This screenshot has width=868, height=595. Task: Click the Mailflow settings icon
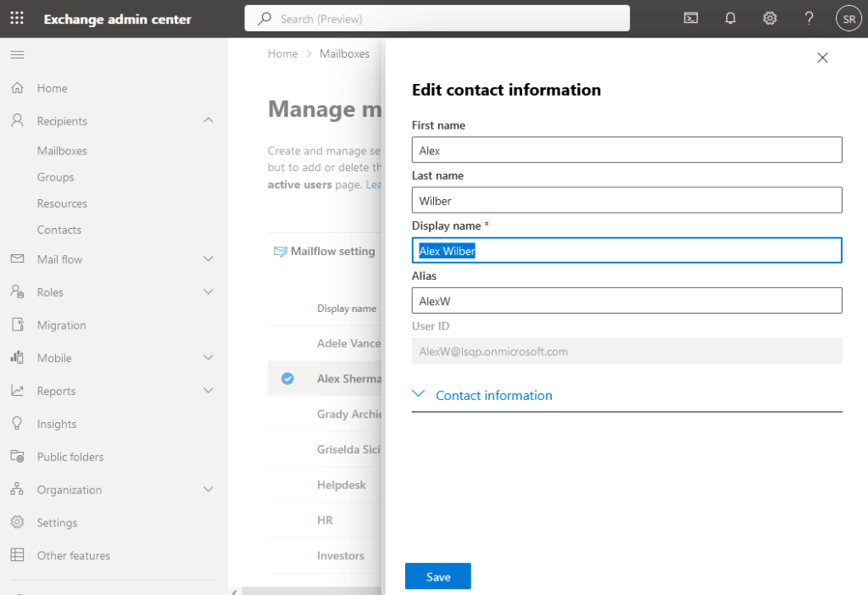[x=280, y=251]
